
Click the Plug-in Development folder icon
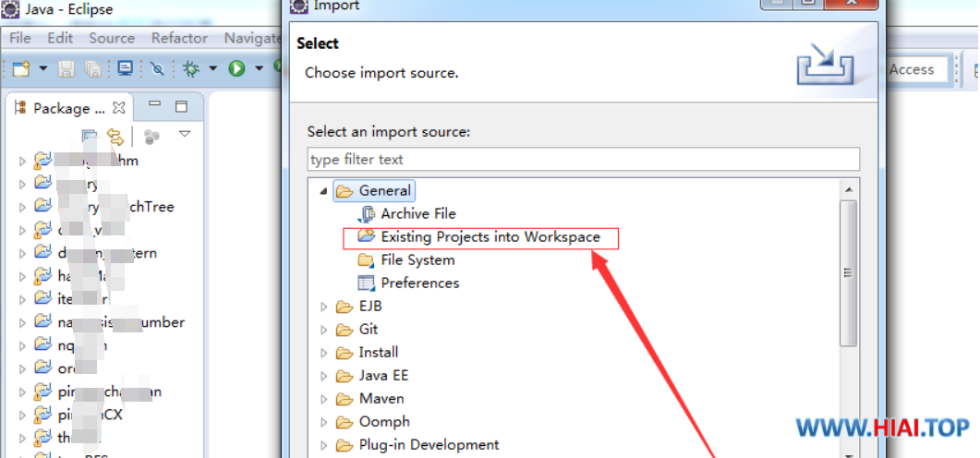345,445
